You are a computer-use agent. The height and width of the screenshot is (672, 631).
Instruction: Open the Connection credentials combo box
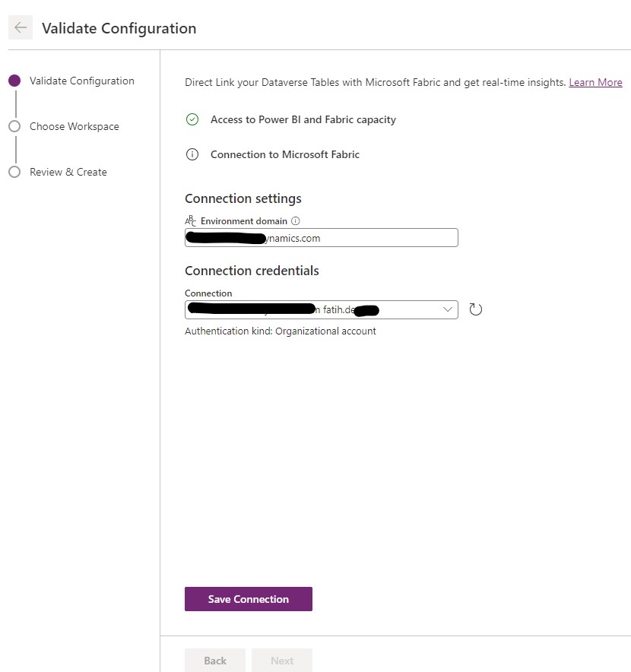click(321, 309)
